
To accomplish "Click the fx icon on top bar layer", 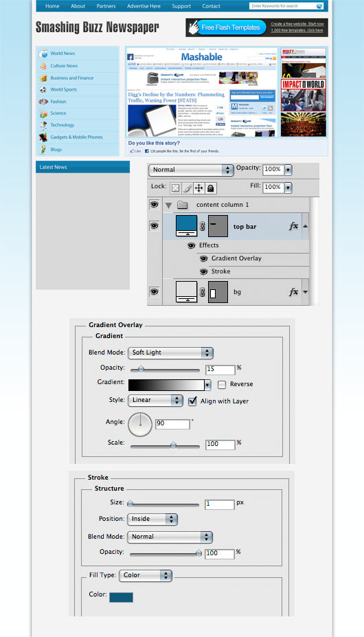I will coord(293,226).
